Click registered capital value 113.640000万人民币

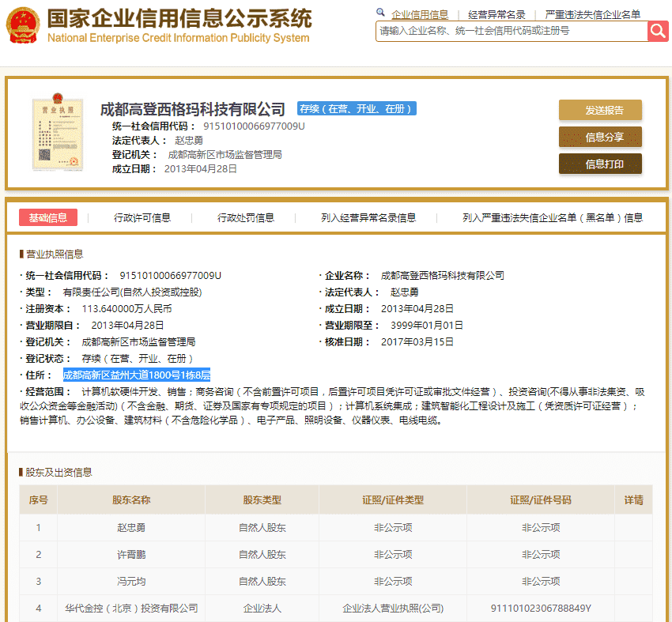point(126,309)
